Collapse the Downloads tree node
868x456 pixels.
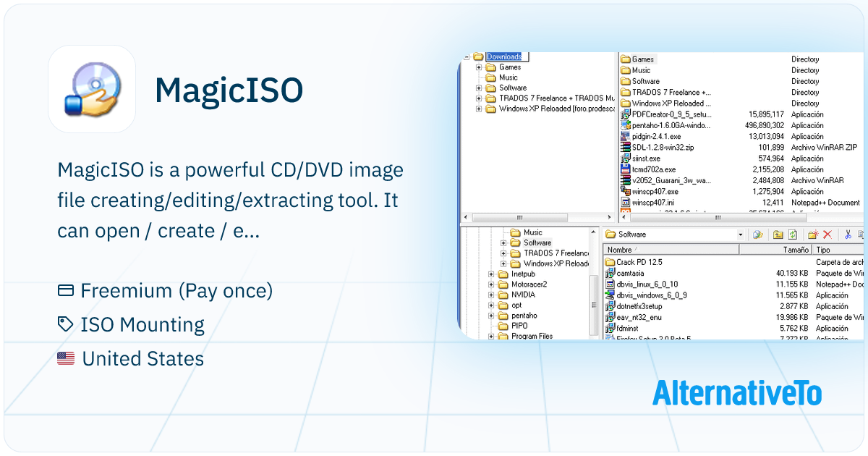coord(467,57)
